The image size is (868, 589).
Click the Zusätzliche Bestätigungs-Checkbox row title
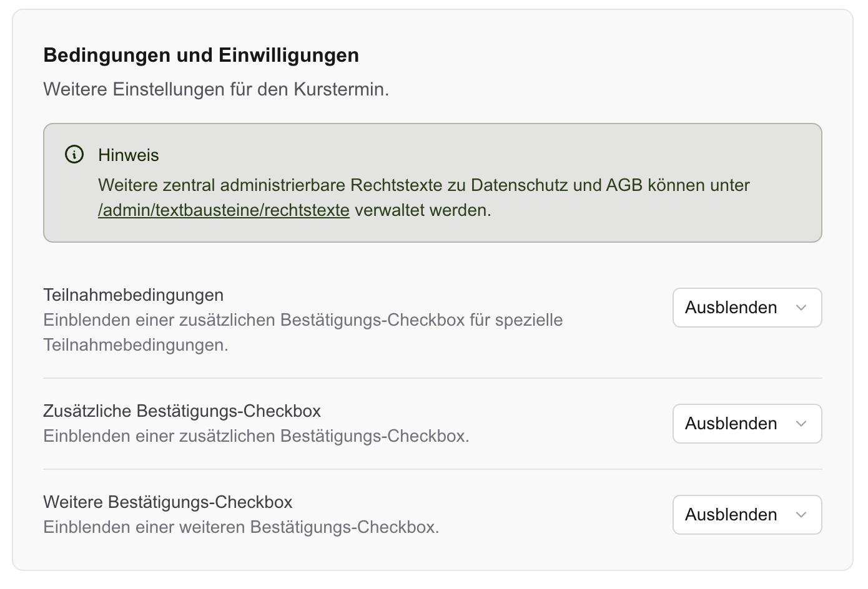[x=182, y=411]
